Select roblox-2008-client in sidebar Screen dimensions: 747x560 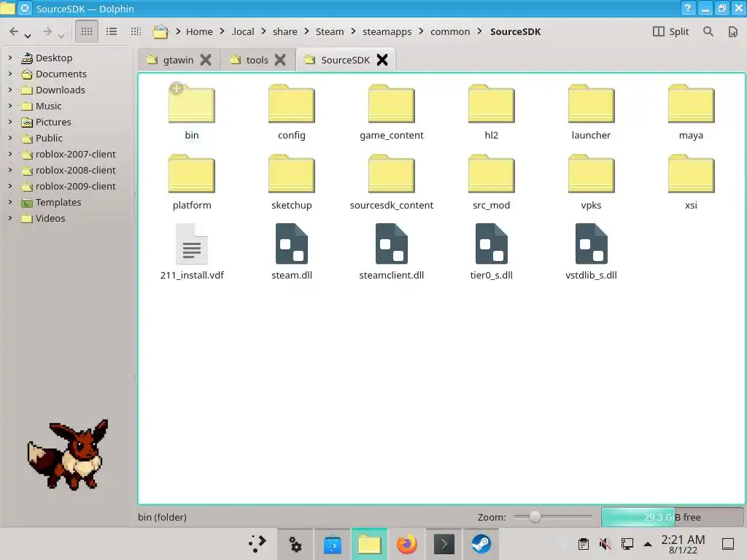click(69, 170)
